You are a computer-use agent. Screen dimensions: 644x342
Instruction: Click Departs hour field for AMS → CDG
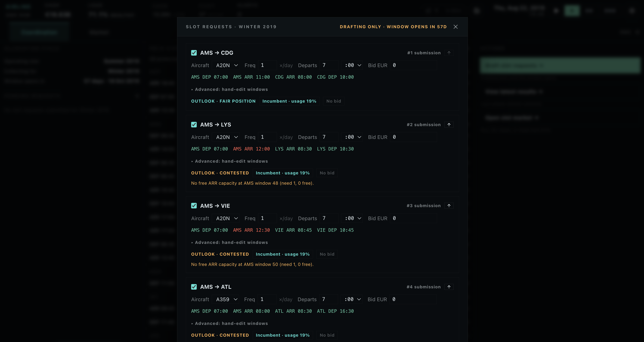click(329, 65)
